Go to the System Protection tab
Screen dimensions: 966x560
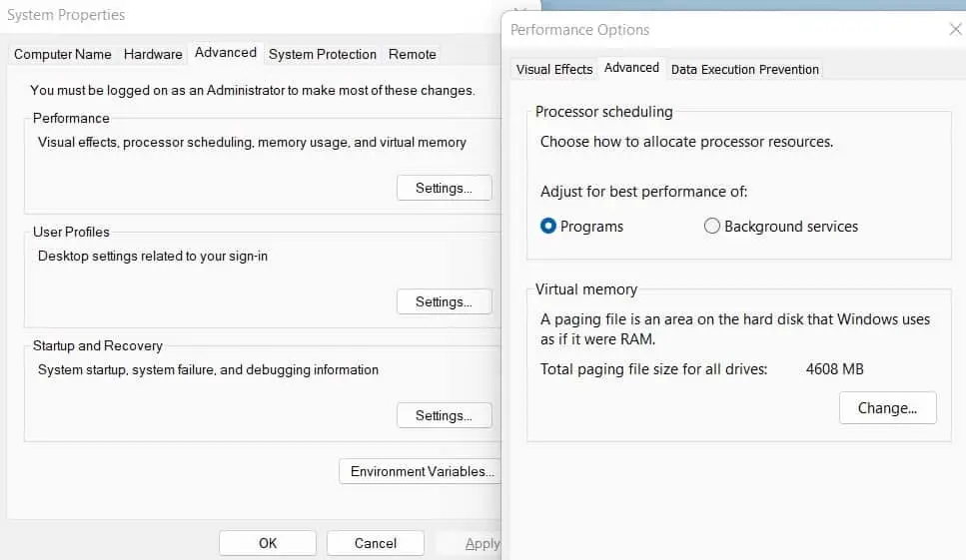click(x=323, y=54)
